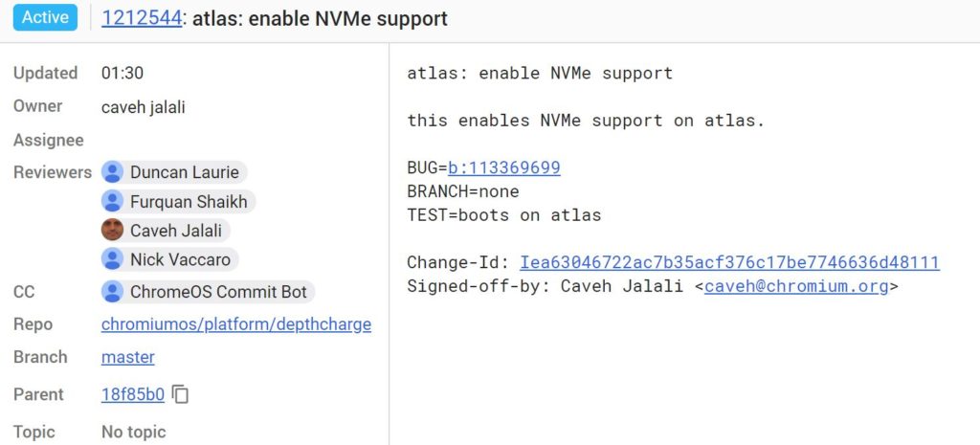Click the owner name caveh jalali
Viewport: 980px width, 445px height.
pos(144,107)
